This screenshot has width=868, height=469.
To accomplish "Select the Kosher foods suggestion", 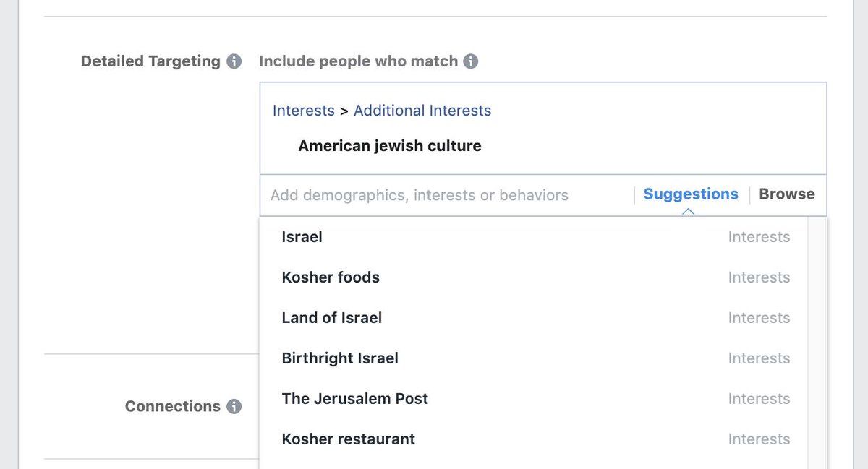I will [x=535, y=277].
